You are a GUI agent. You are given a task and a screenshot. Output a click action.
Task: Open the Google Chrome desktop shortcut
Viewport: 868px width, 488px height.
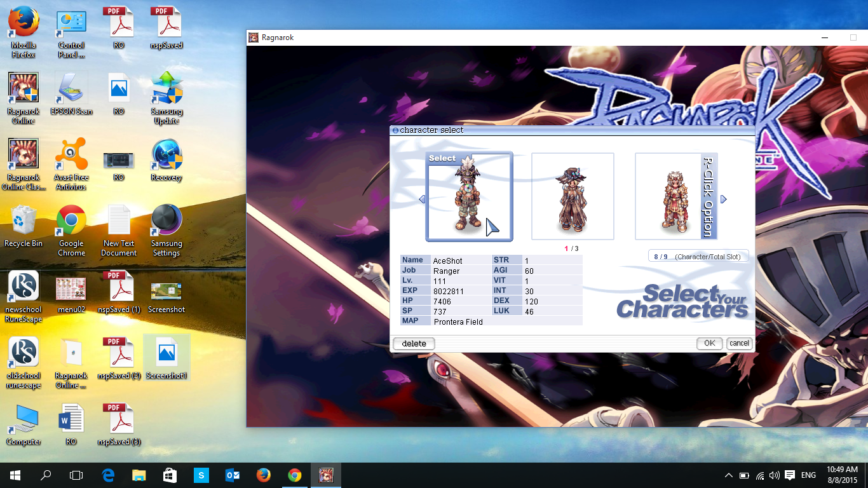click(x=71, y=230)
